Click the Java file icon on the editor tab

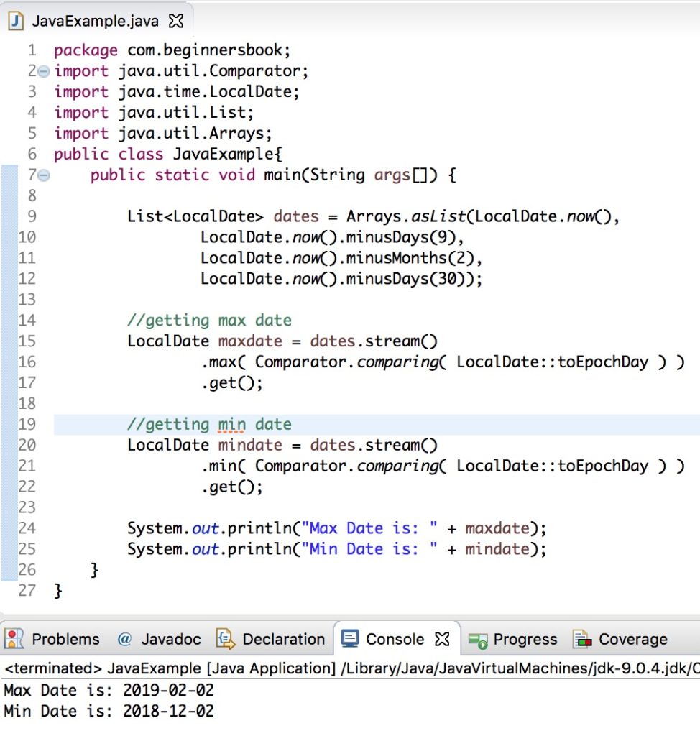pyautogui.click(x=16, y=20)
